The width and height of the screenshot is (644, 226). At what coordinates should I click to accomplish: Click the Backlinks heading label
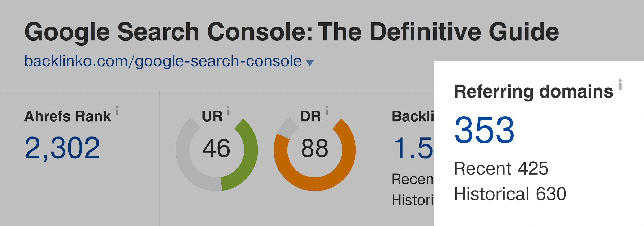[413, 116]
